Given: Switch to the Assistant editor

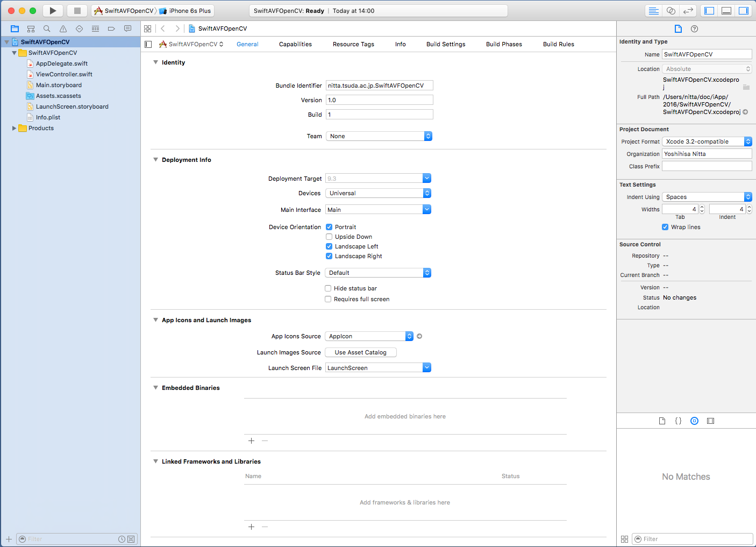Looking at the screenshot, I should pyautogui.click(x=671, y=11).
